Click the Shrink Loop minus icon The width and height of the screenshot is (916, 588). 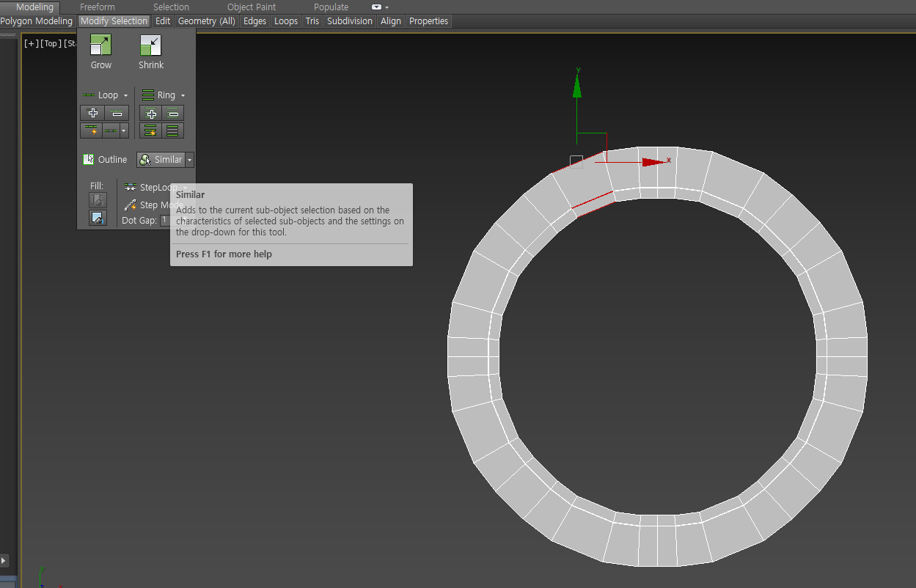(x=117, y=113)
